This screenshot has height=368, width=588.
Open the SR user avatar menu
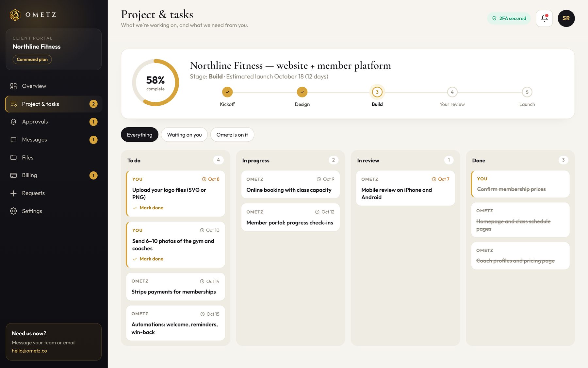coord(566,18)
